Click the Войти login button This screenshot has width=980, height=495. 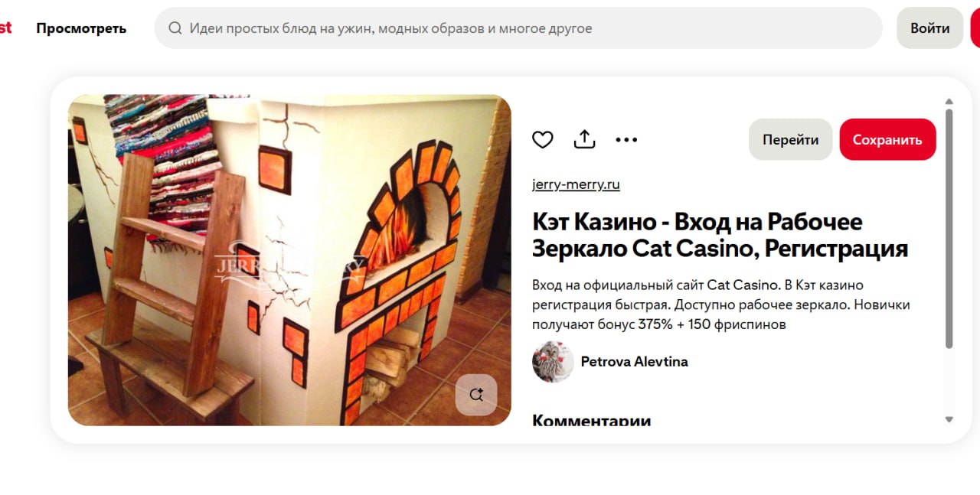(x=930, y=28)
